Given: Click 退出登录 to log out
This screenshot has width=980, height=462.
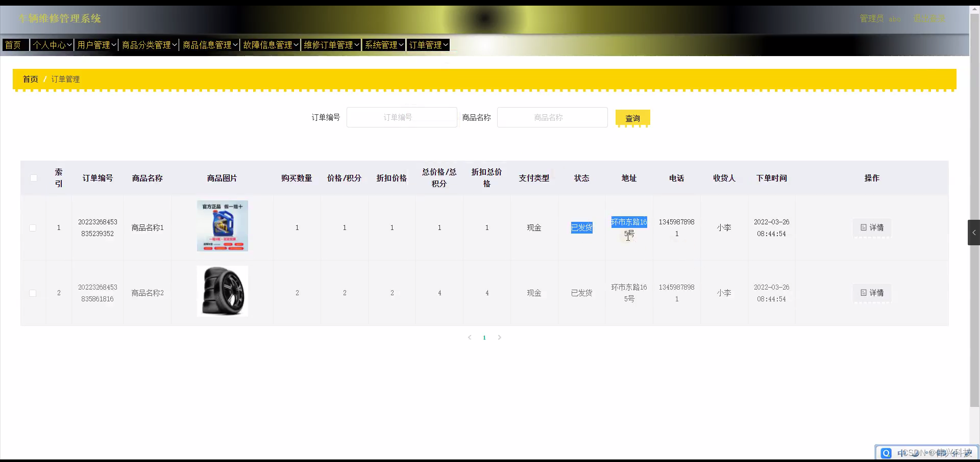Looking at the screenshot, I should coord(928,18).
